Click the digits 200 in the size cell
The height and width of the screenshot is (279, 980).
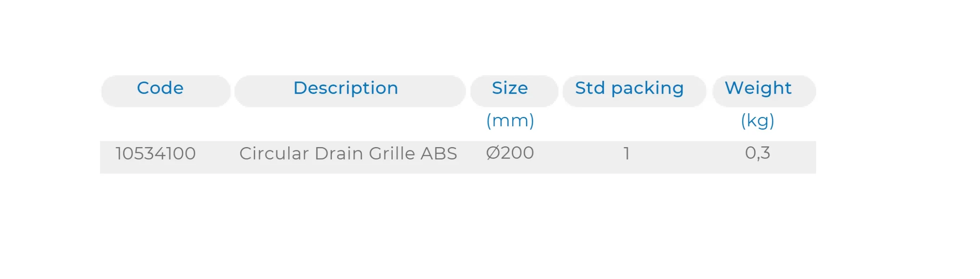518,153
